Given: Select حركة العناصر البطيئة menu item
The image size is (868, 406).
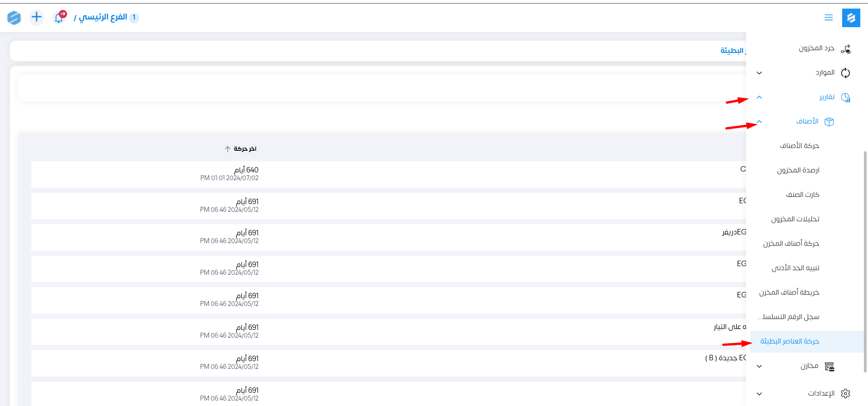Looking at the screenshot, I should [x=790, y=341].
